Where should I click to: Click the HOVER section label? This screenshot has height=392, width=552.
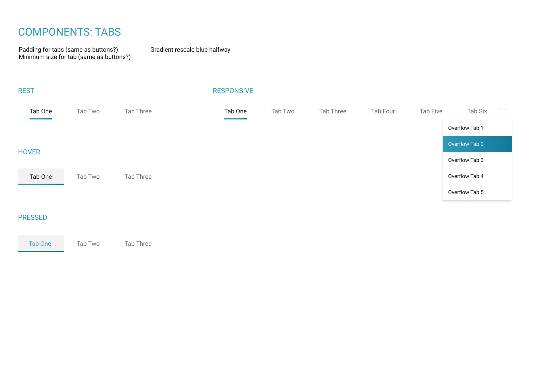[x=29, y=152]
